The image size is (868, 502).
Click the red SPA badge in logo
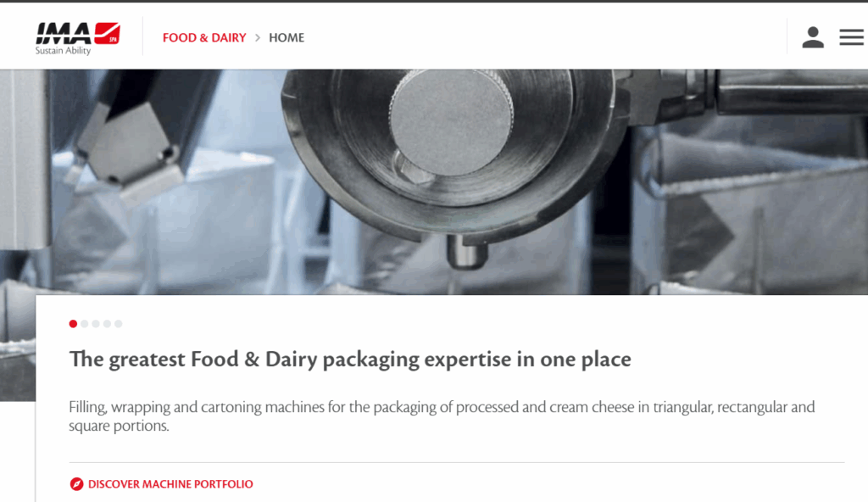click(113, 36)
